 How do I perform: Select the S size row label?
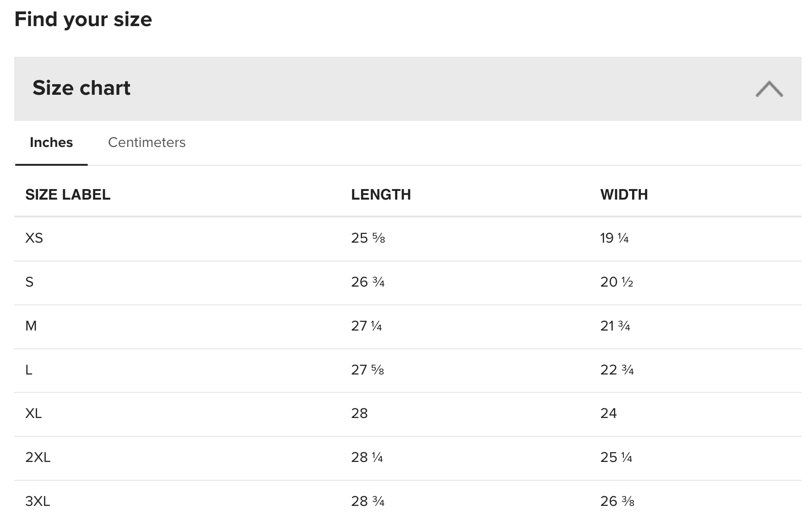point(29,282)
